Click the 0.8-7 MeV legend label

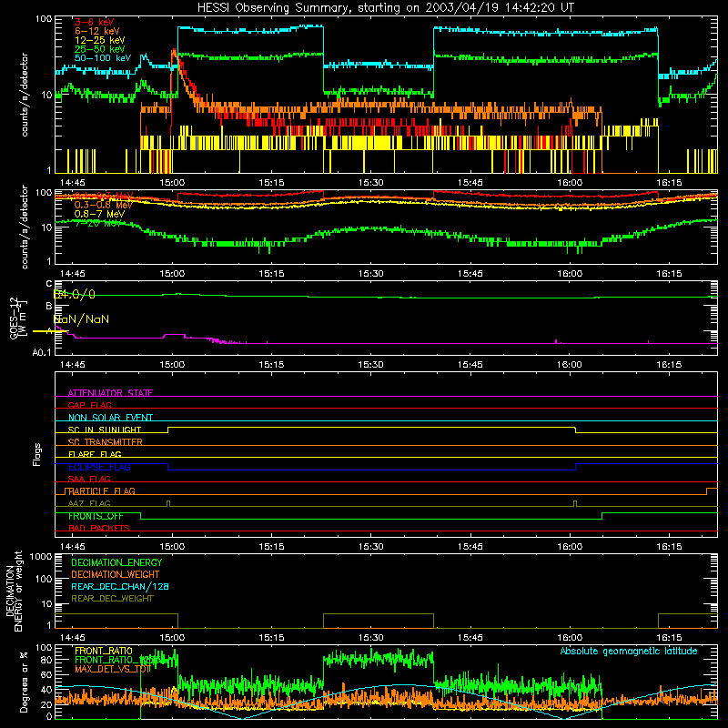(x=99, y=214)
